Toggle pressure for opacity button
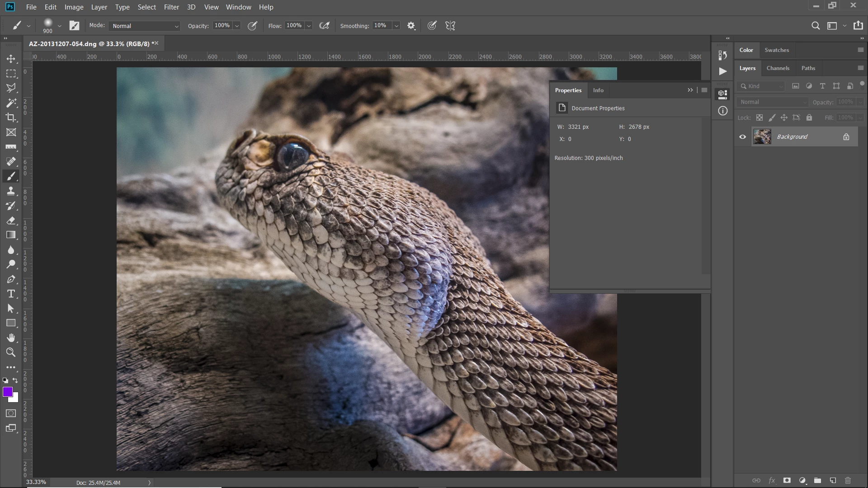Viewport: 868px width, 488px height. (x=252, y=26)
